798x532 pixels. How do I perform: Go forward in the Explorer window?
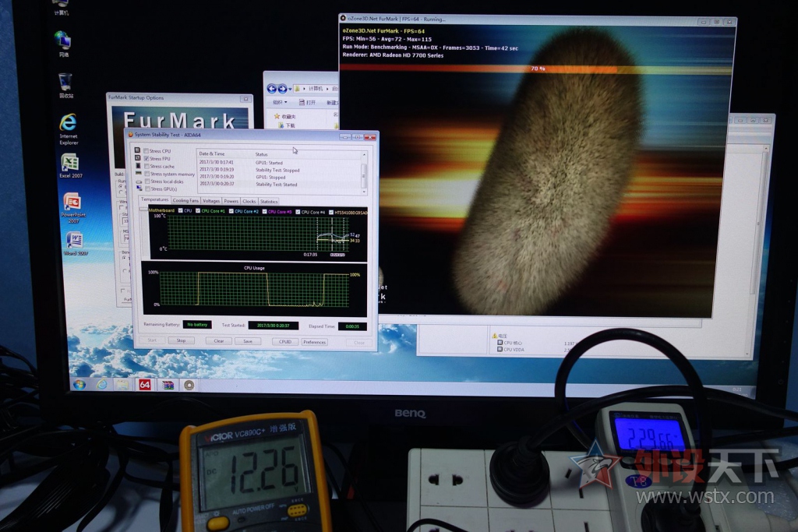pyautogui.click(x=282, y=89)
